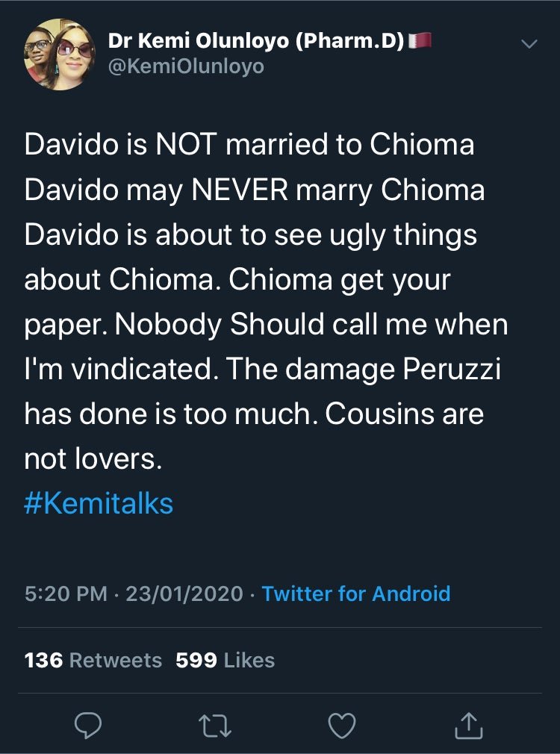Image resolution: width=560 pixels, height=754 pixels.
Task: Like the tweet with heart icon
Action: click(343, 725)
